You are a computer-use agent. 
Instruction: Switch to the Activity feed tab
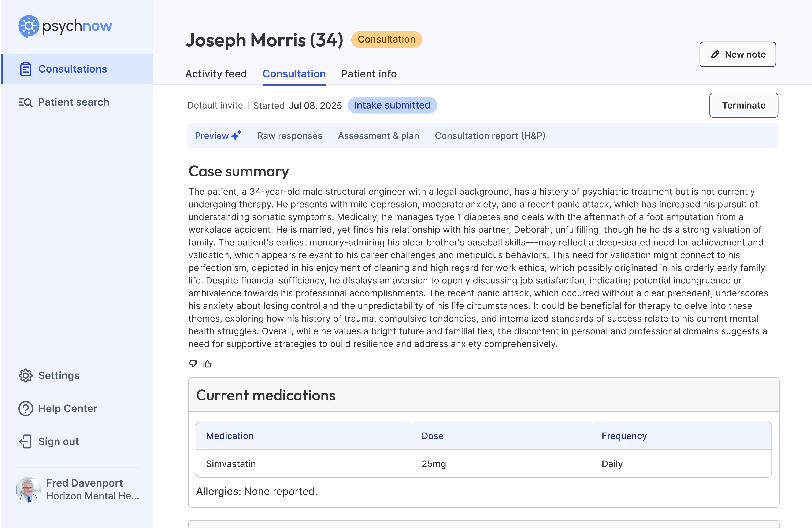click(x=216, y=74)
